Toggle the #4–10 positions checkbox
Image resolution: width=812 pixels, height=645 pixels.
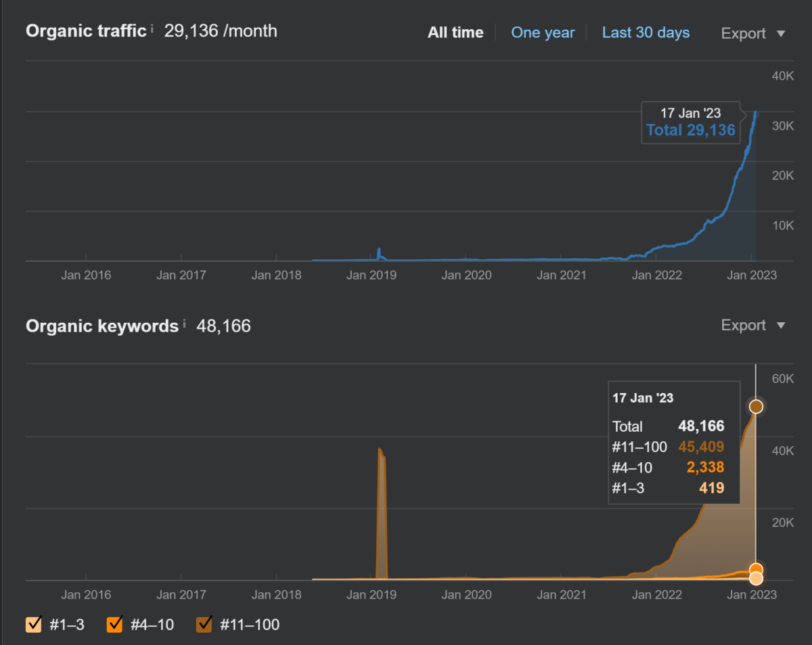(114, 624)
